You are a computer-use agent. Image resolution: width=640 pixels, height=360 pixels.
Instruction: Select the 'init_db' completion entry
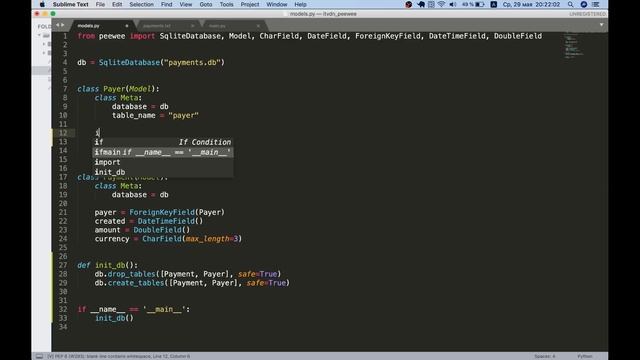pyautogui.click(x=163, y=172)
